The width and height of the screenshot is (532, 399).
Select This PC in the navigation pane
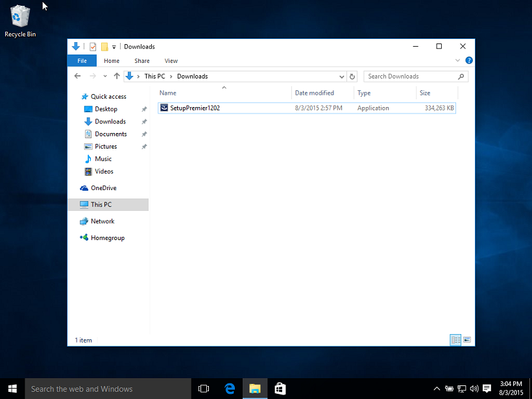click(x=108, y=204)
